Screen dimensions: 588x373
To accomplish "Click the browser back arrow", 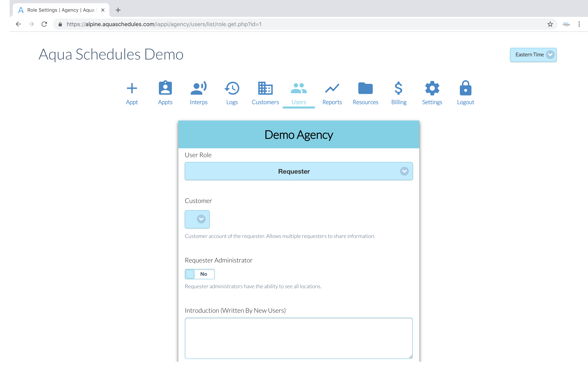I will coord(18,24).
